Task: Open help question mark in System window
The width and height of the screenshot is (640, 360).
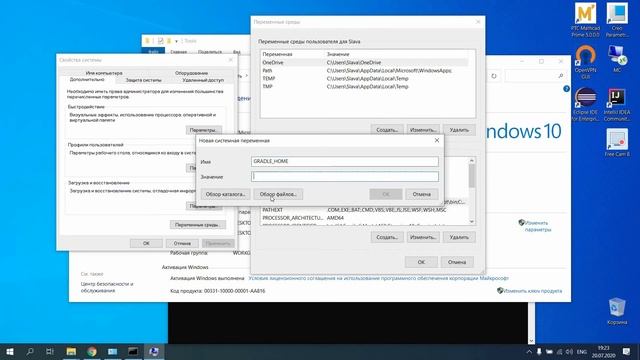Action: tap(566, 89)
